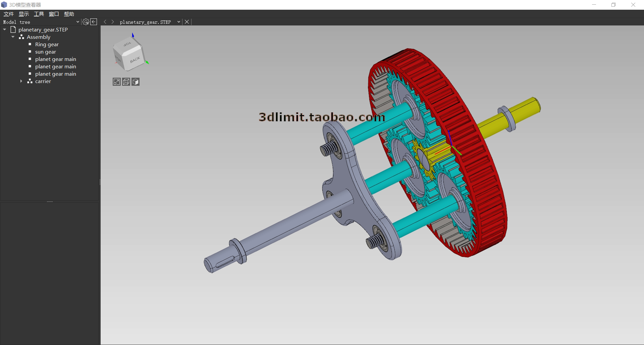
Task: Click the part icon beside Ring gear
Action: pyautogui.click(x=30, y=44)
